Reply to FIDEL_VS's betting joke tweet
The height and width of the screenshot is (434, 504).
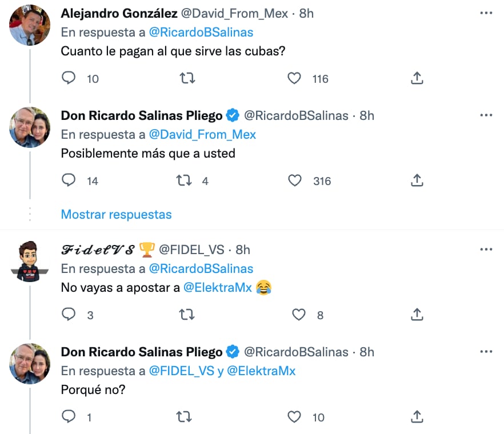(x=69, y=315)
